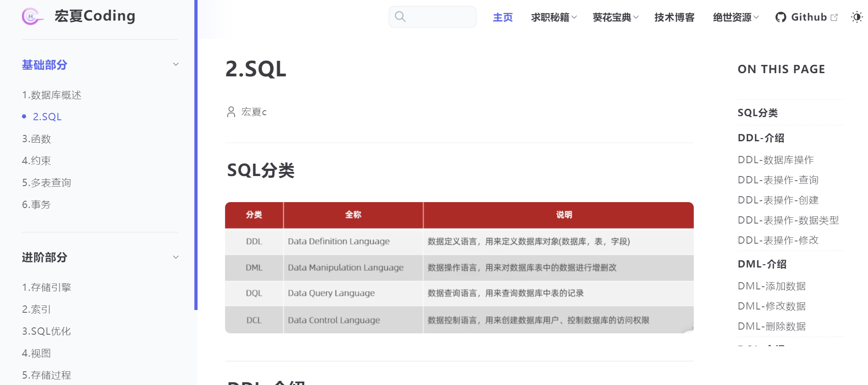
Task: Click the author person icon
Action: coord(231,112)
